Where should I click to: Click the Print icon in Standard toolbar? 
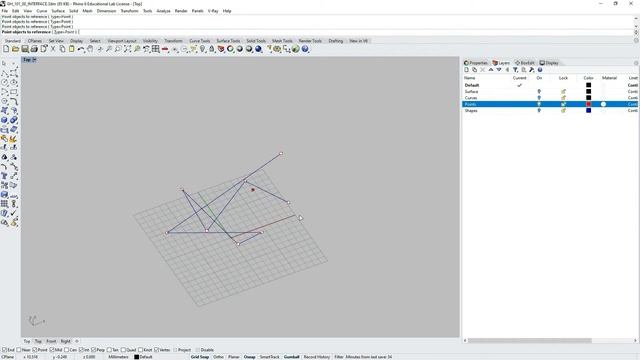click(34, 49)
